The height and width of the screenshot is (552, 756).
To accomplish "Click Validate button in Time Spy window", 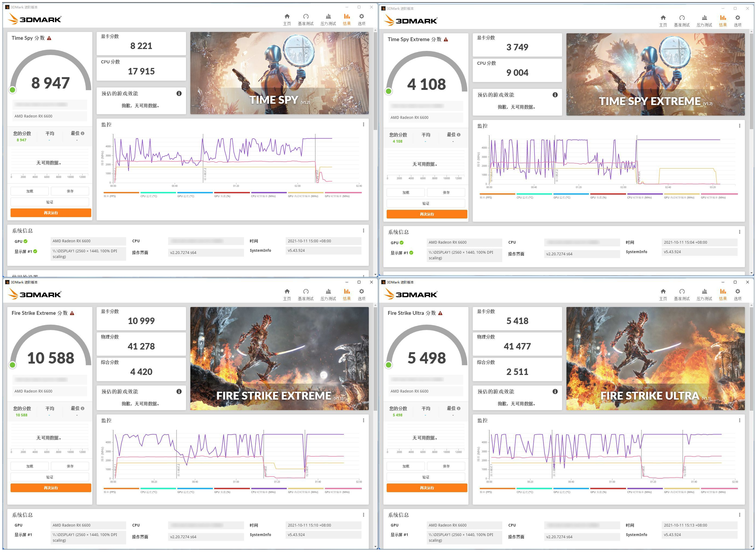I will 50,202.
